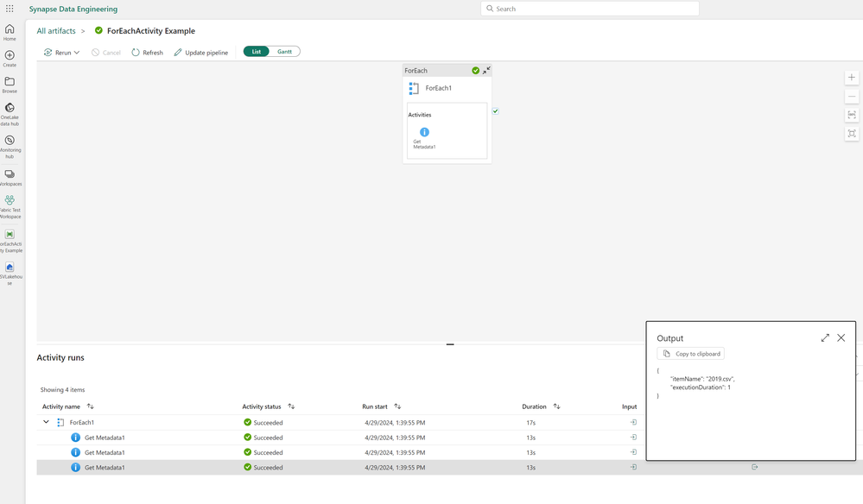Reset canvas zoom to 100%

click(852, 115)
